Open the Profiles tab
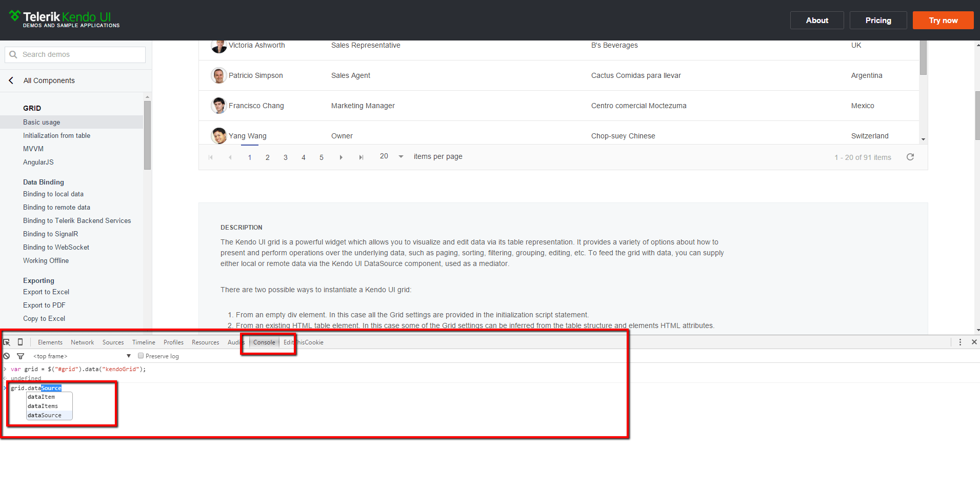The height and width of the screenshot is (489, 980). point(173,342)
